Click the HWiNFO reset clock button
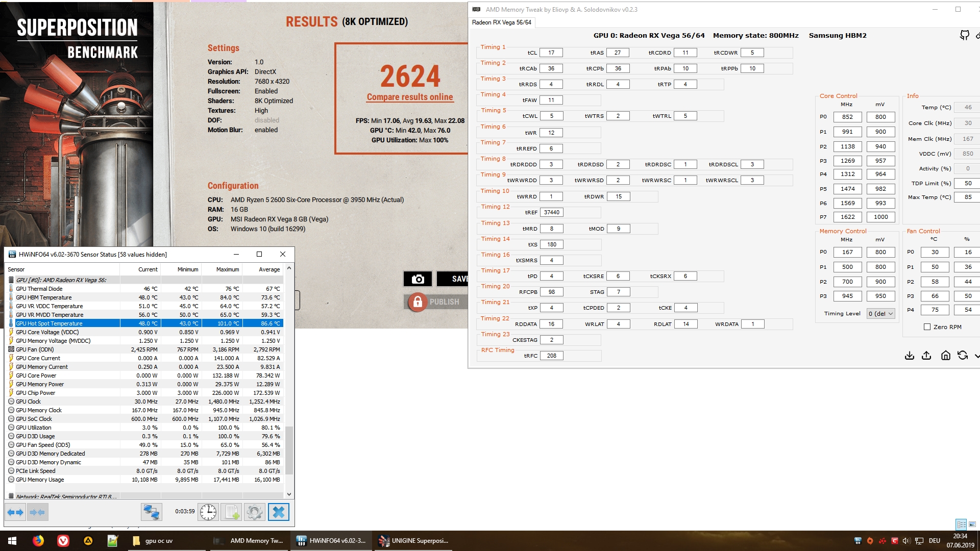Screen dimensions: 980x551 coord(208,512)
